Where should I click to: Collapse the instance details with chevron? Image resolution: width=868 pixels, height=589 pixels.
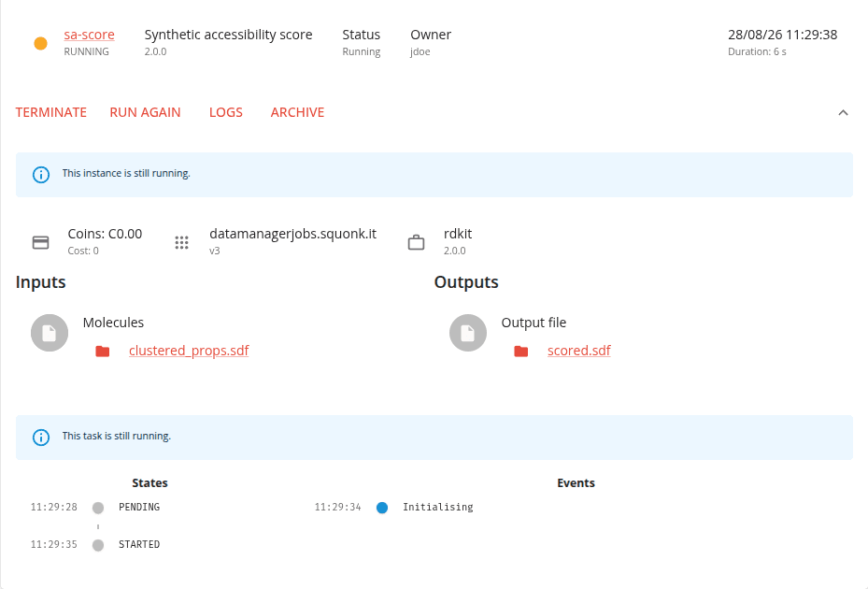[843, 112]
